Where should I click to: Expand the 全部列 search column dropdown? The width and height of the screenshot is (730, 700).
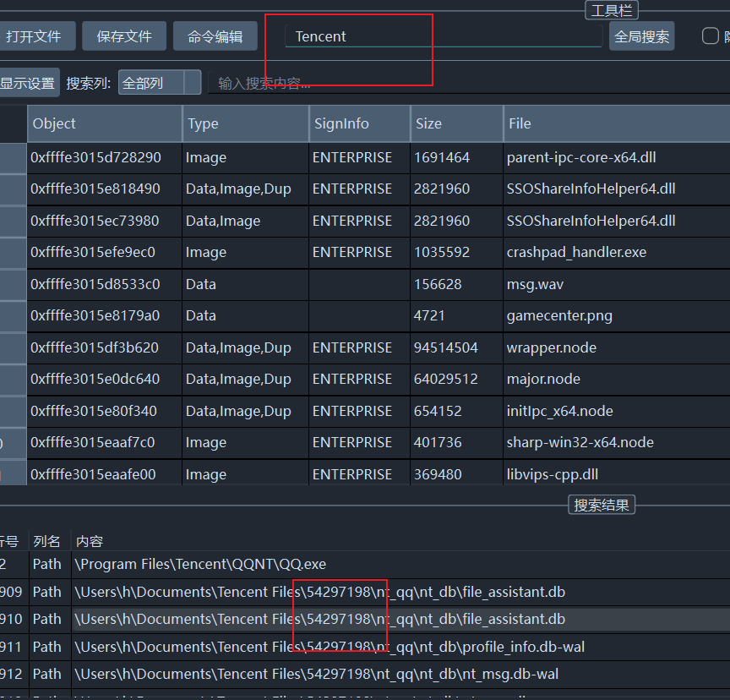[x=159, y=83]
